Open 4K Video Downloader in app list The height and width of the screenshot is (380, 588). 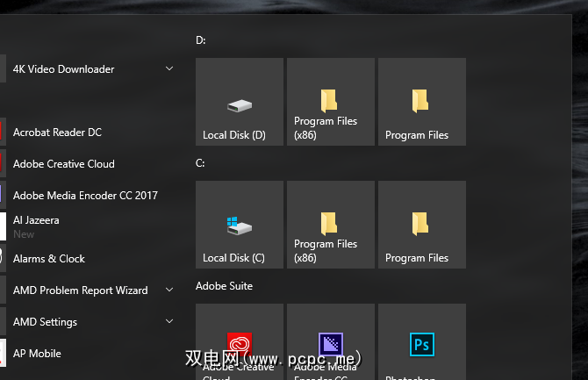[90, 69]
